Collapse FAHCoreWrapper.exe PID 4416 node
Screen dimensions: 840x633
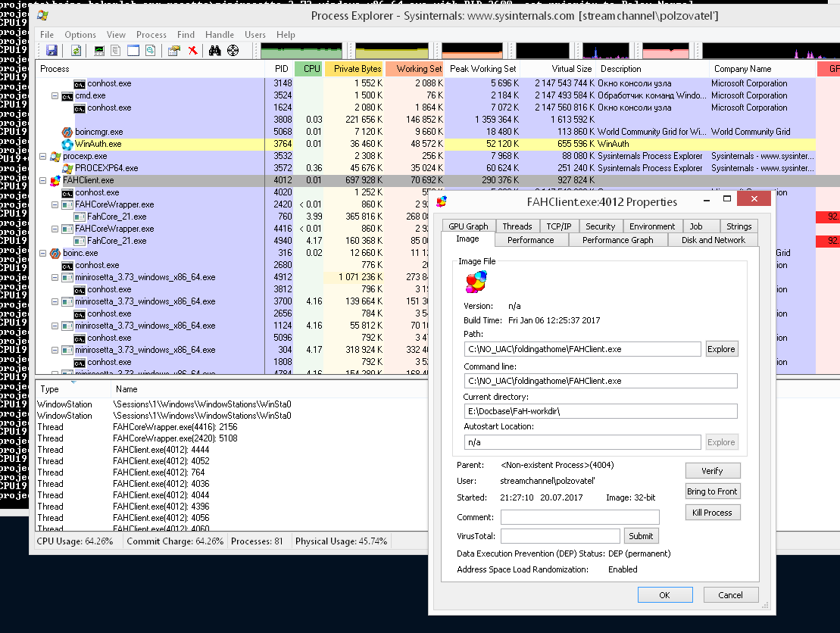[x=55, y=229]
